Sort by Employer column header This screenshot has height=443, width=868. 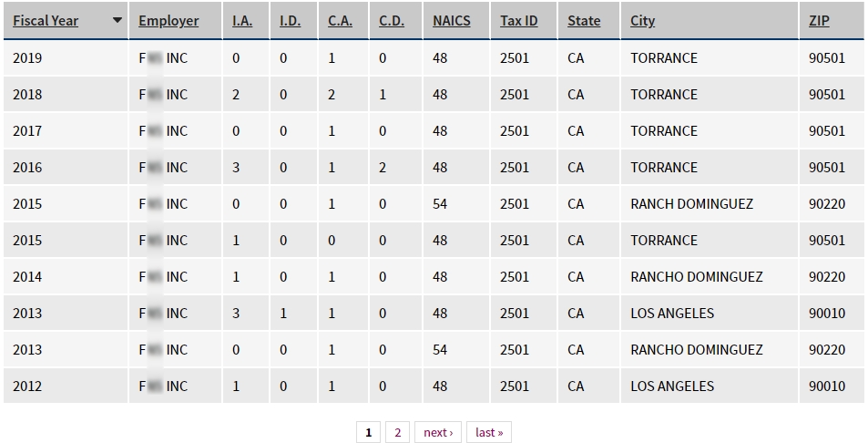[168, 20]
